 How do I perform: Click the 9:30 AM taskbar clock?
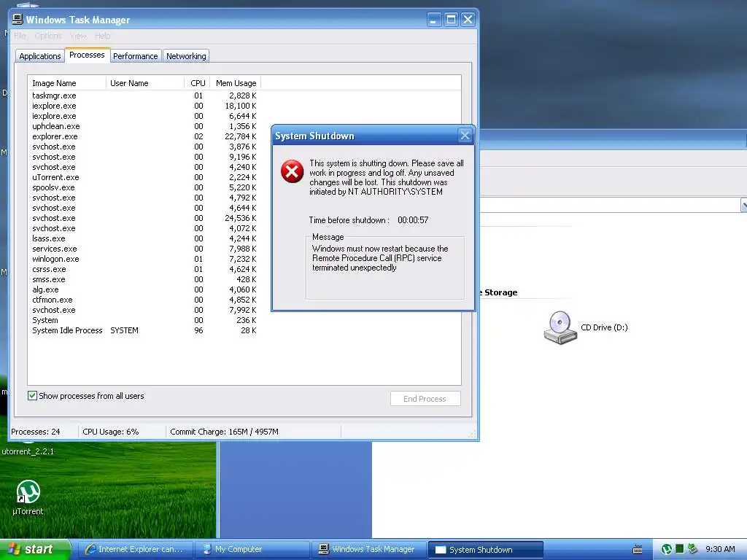click(x=720, y=549)
